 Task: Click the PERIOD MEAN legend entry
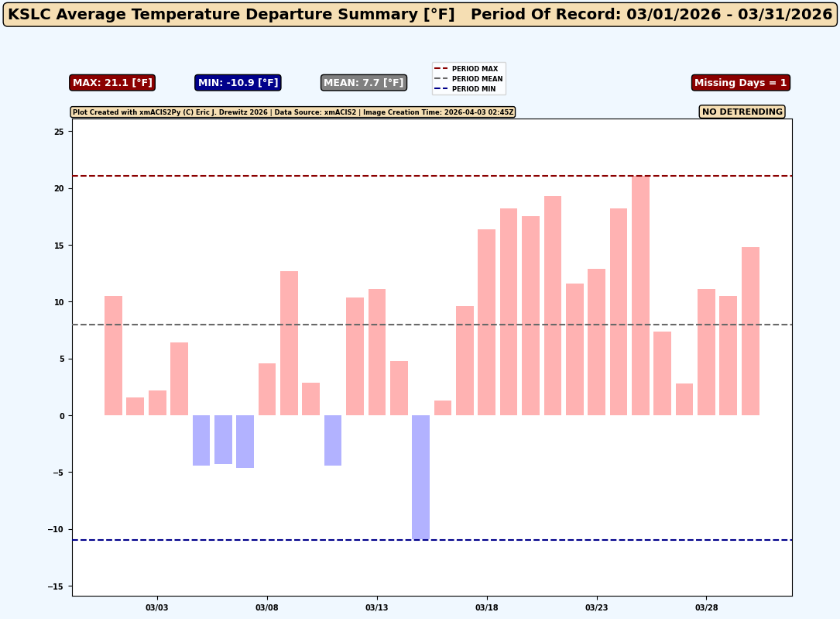tap(468, 79)
